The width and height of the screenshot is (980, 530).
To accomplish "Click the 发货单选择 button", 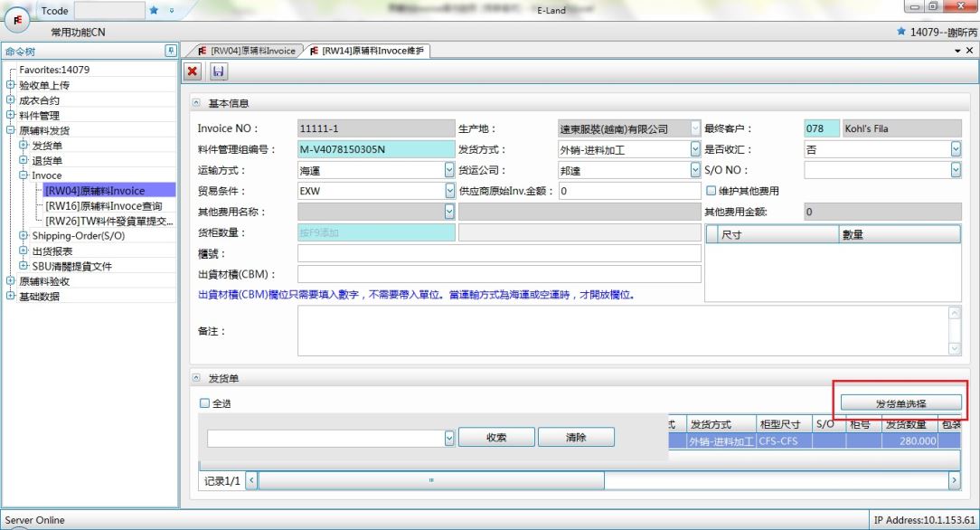I will pos(900,402).
